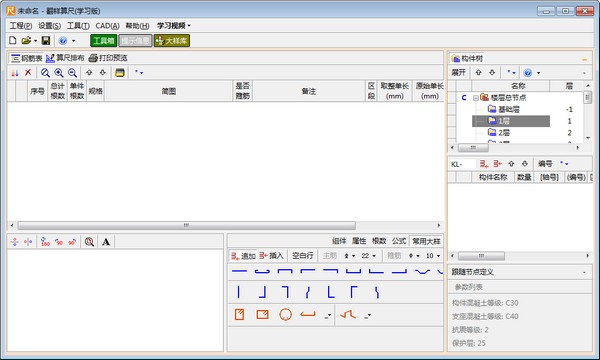Move row down in rebar table toolbar
The image size is (600, 360).
(x=103, y=72)
